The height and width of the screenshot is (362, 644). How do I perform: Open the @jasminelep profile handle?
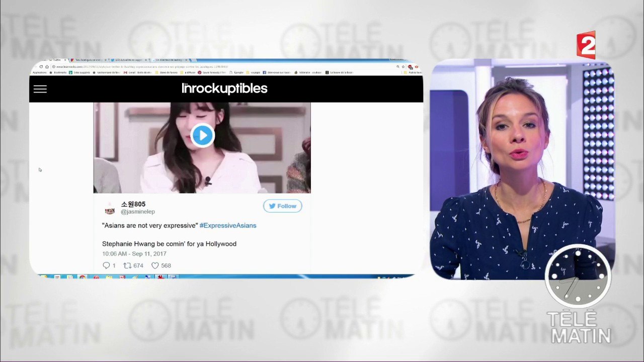tap(138, 212)
